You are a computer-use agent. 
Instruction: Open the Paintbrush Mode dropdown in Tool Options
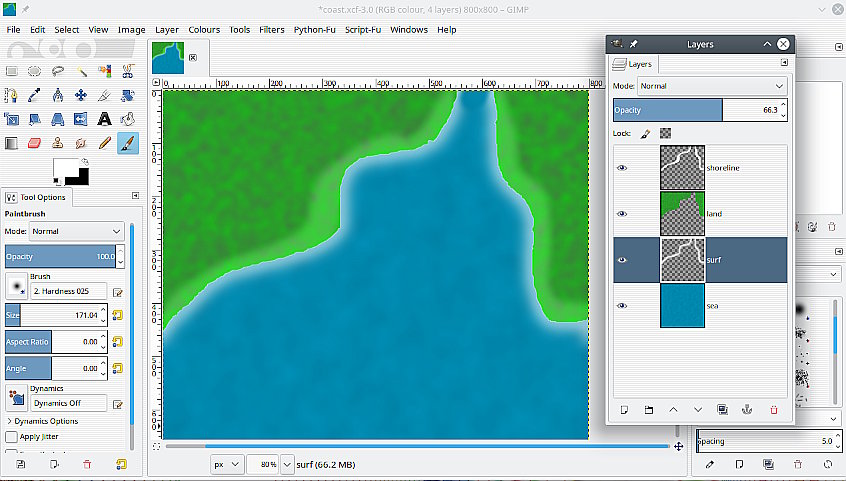tap(77, 231)
